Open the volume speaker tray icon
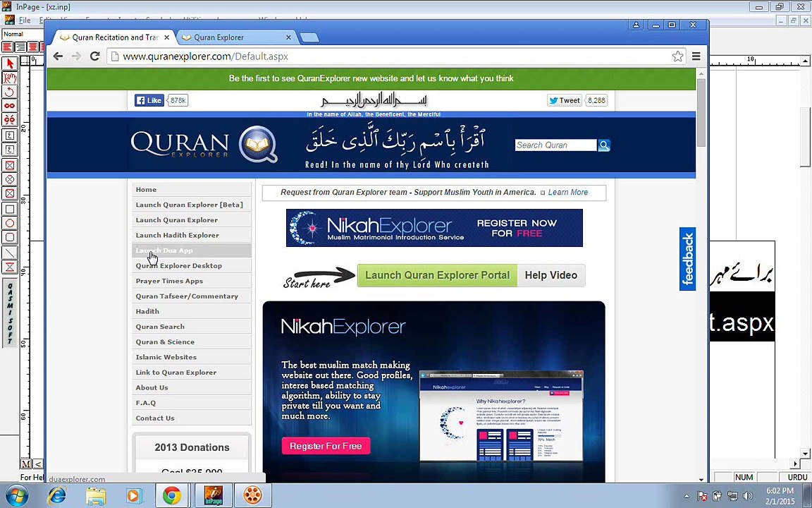Image resolution: width=812 pixels, height=508 pixels. click(747, 496)
